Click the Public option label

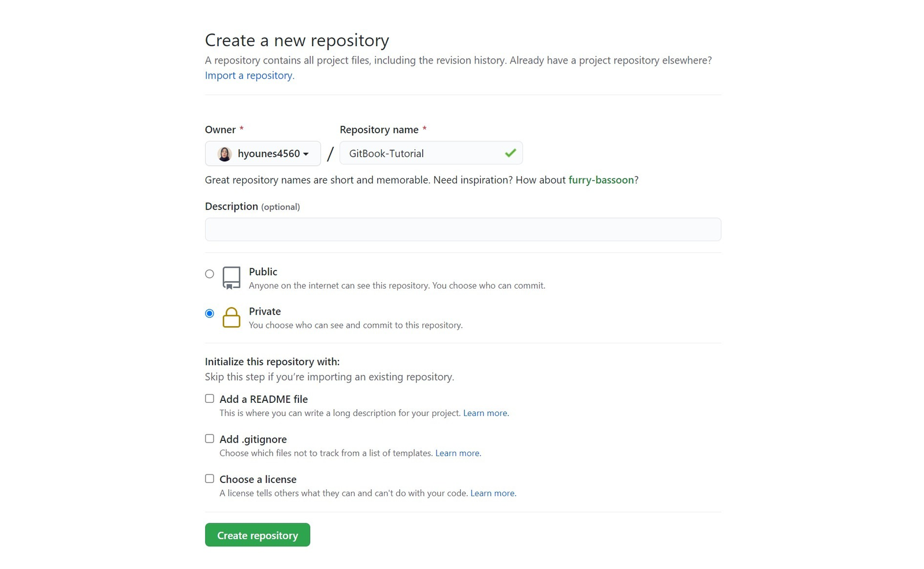tap(263, 272)
